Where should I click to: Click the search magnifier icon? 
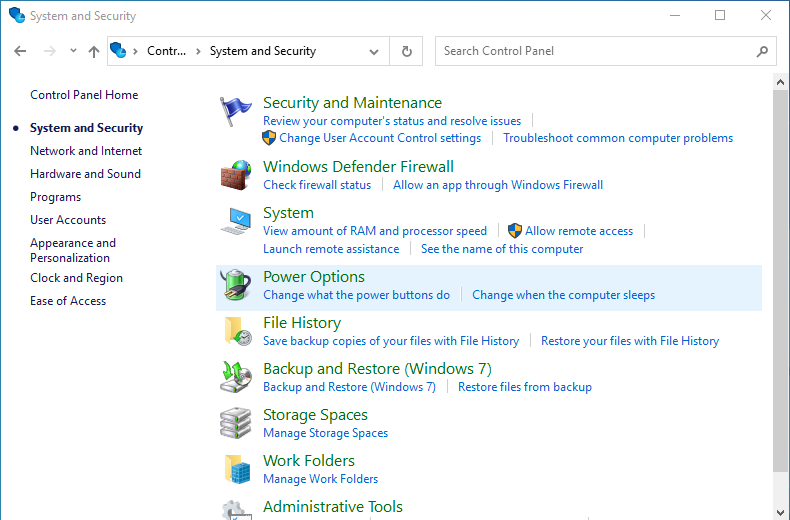click(762, 51)
